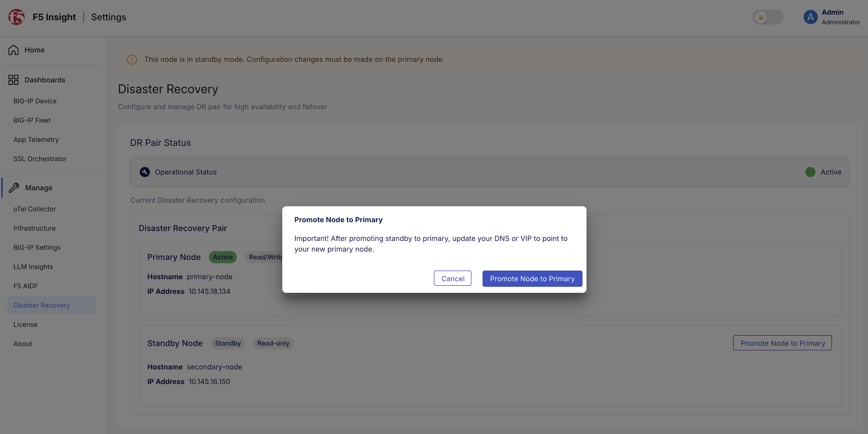
Task: Click Promote Node to Primary on Standby card
Action: [783, 343]
